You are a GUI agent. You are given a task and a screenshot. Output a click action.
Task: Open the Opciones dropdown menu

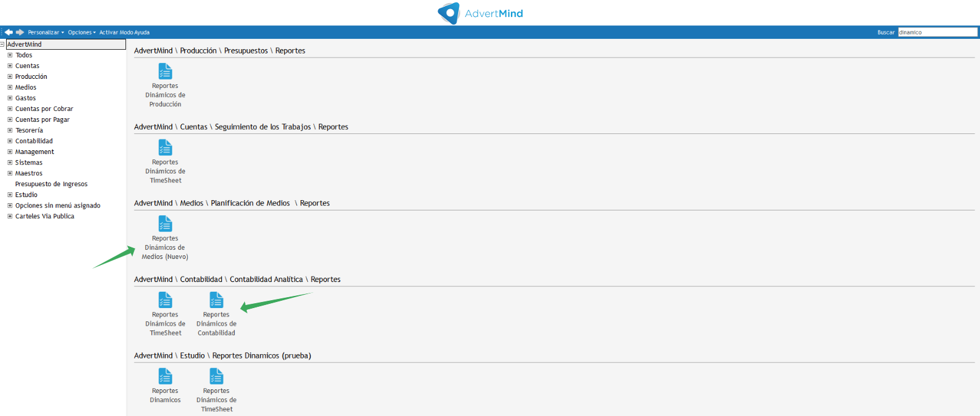82,33
